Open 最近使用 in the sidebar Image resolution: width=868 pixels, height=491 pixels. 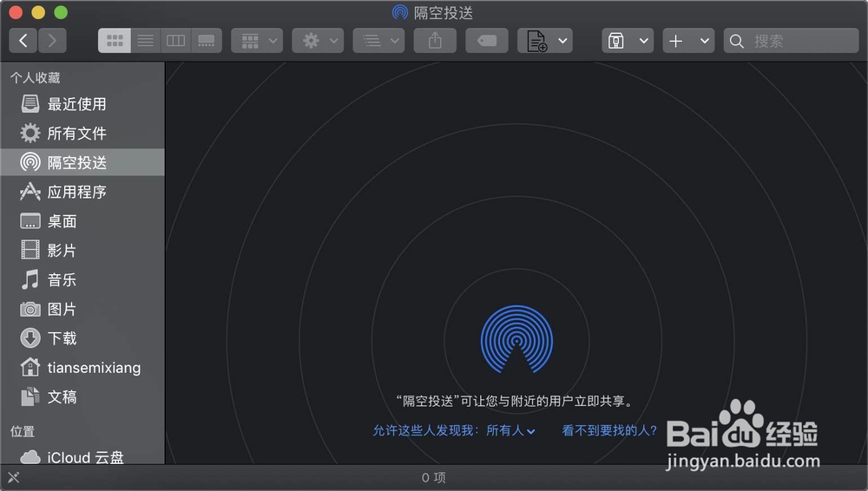tap(82, 104)
